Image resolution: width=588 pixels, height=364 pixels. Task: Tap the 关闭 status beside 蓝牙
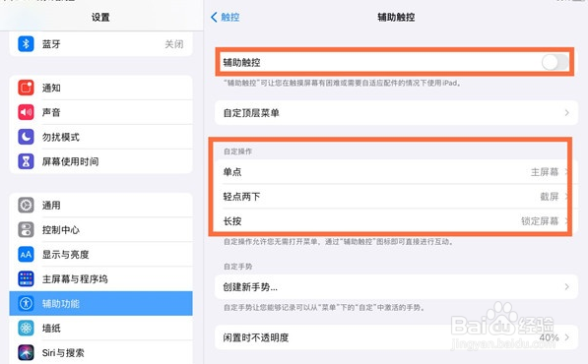tap(174, 44)
